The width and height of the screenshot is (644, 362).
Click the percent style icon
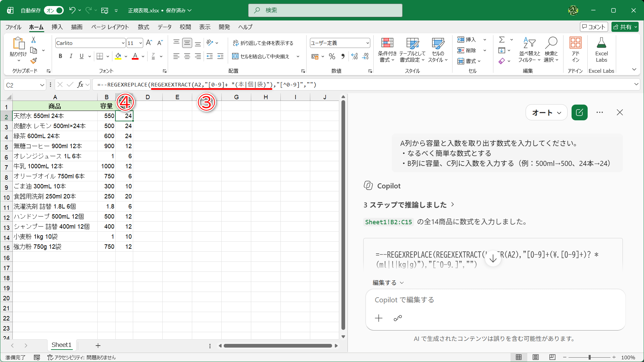(x=332, y=56)
